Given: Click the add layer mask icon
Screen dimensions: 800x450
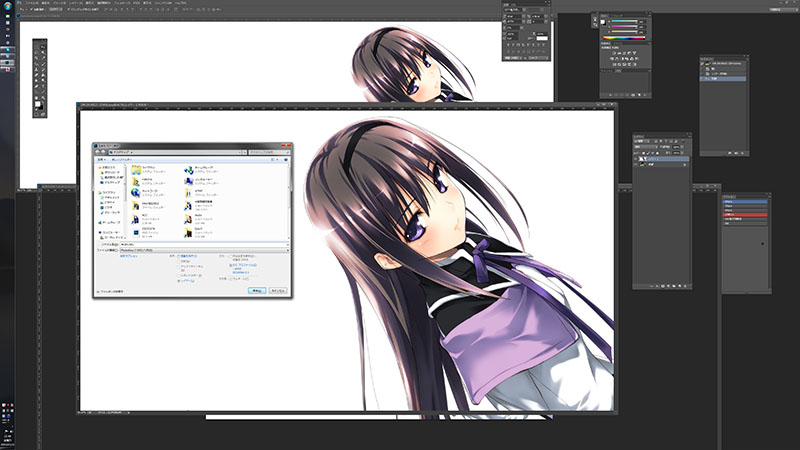Looking at the screenshot, I should 663,286.
